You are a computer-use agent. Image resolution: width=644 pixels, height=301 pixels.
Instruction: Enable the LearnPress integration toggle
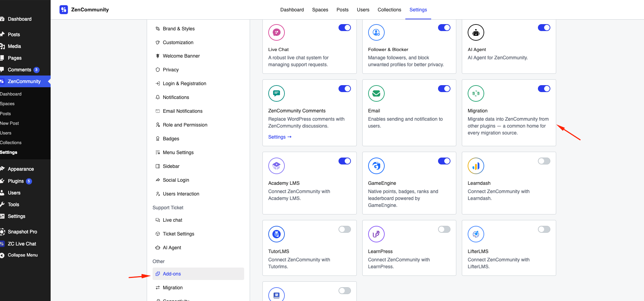click(x=444, y=229)
